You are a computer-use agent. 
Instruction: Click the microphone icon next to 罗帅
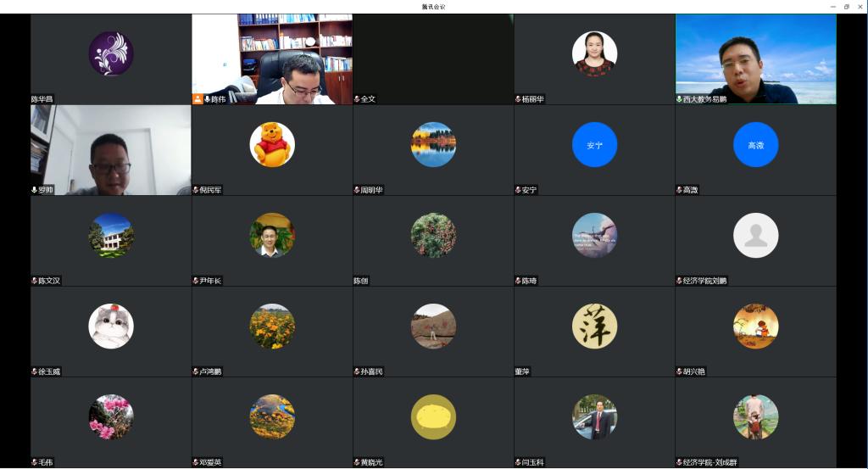click(x=35, y=190)
